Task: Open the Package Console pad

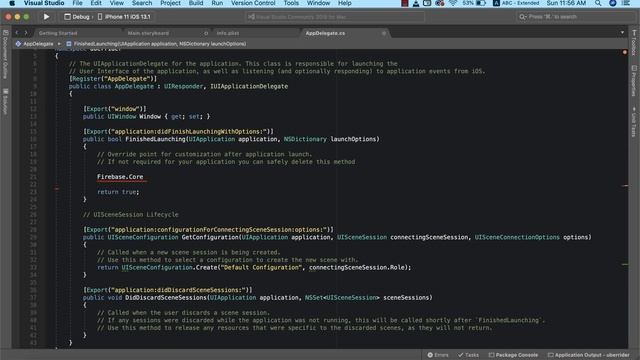Action: point(513,355)
